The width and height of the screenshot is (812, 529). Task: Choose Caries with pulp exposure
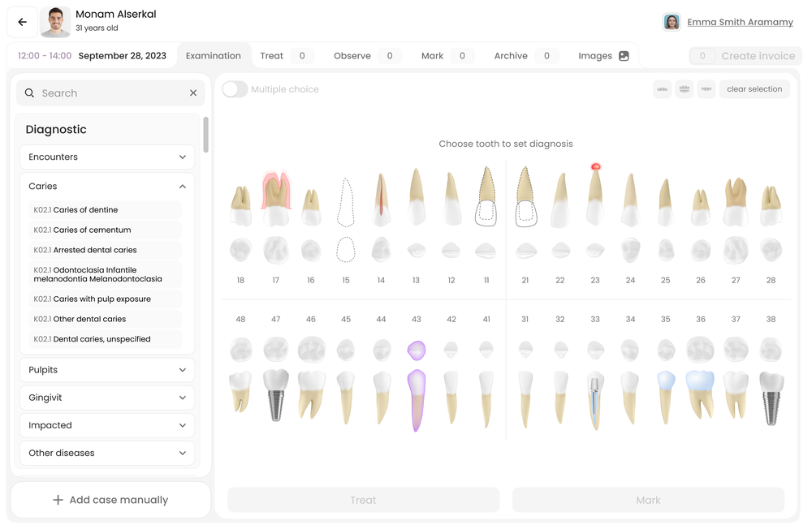click(105, 299)
